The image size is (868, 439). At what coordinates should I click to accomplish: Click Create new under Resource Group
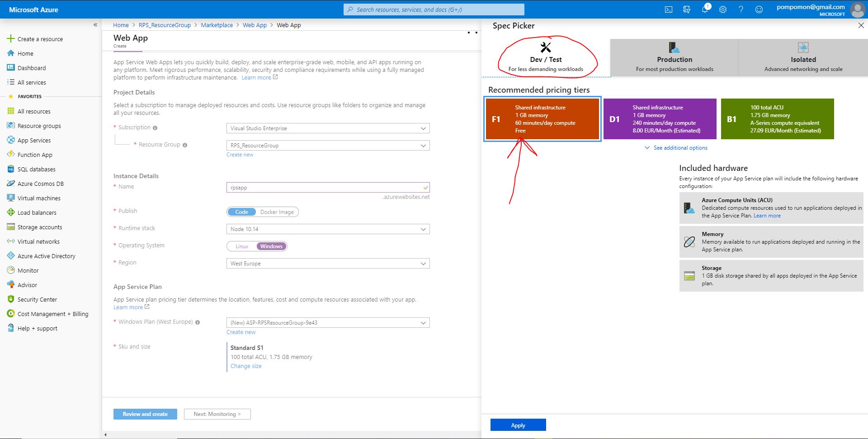click(240, 155)
